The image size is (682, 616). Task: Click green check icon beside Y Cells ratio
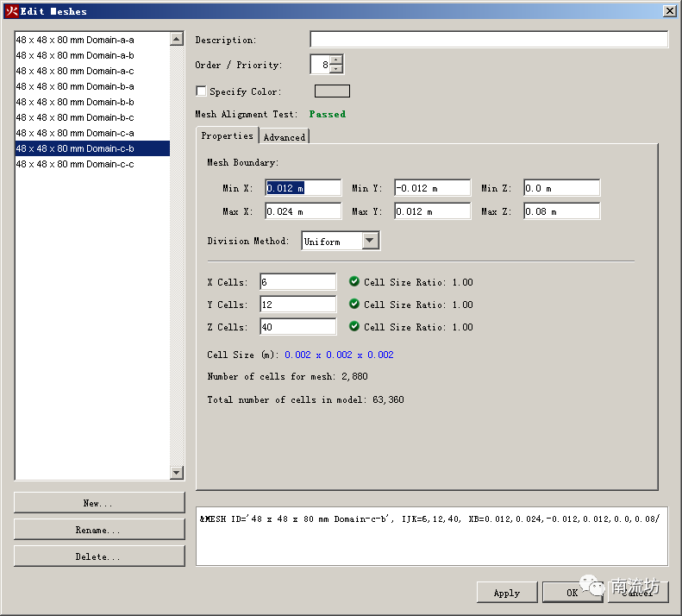pyautogui.click(x=354, y=304)
